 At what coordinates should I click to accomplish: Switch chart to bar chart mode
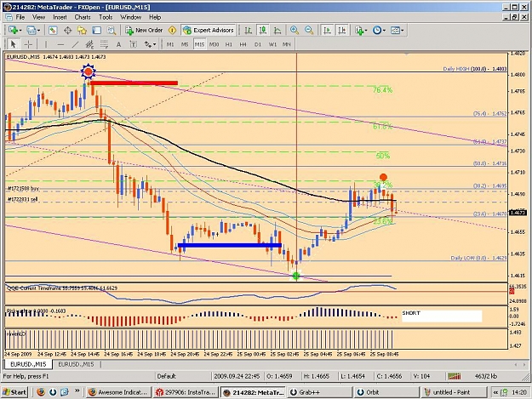tap(248, 30)
